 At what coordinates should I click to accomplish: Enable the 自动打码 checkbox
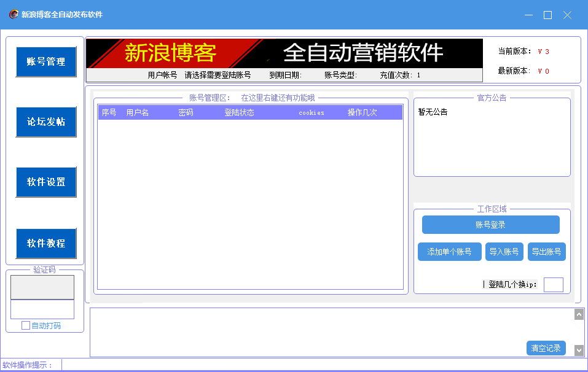26,325
